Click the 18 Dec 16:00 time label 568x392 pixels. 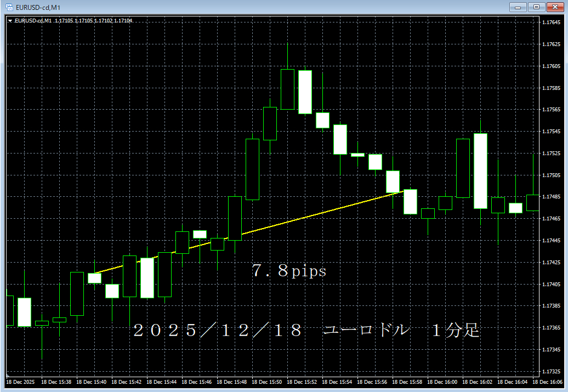click(x=442, y=382)
